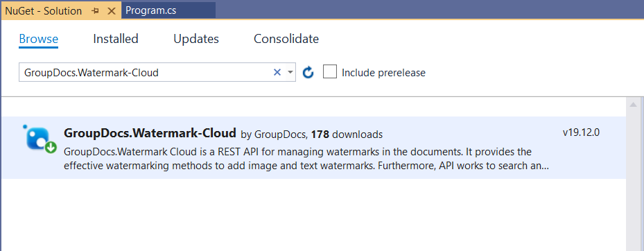Pin the NuGet - Solution tab
The height and width of the screenshot is (251, 644).
click(95, 11)
